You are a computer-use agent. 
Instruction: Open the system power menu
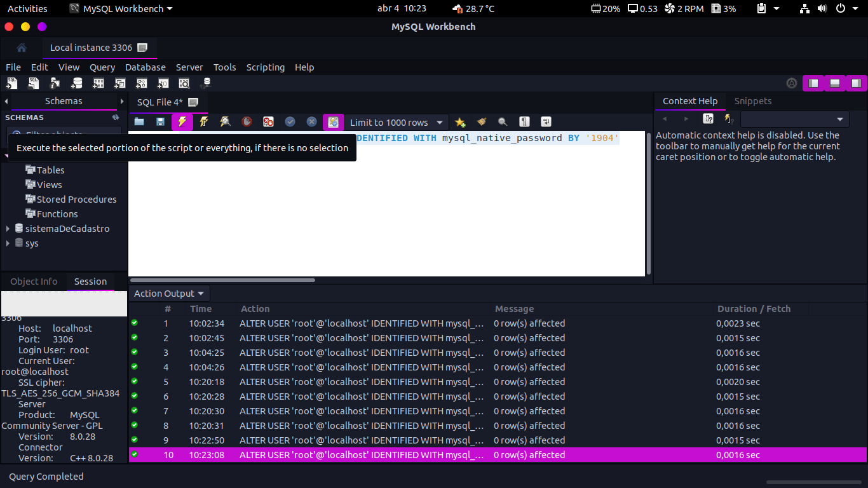tap(846, 9)
